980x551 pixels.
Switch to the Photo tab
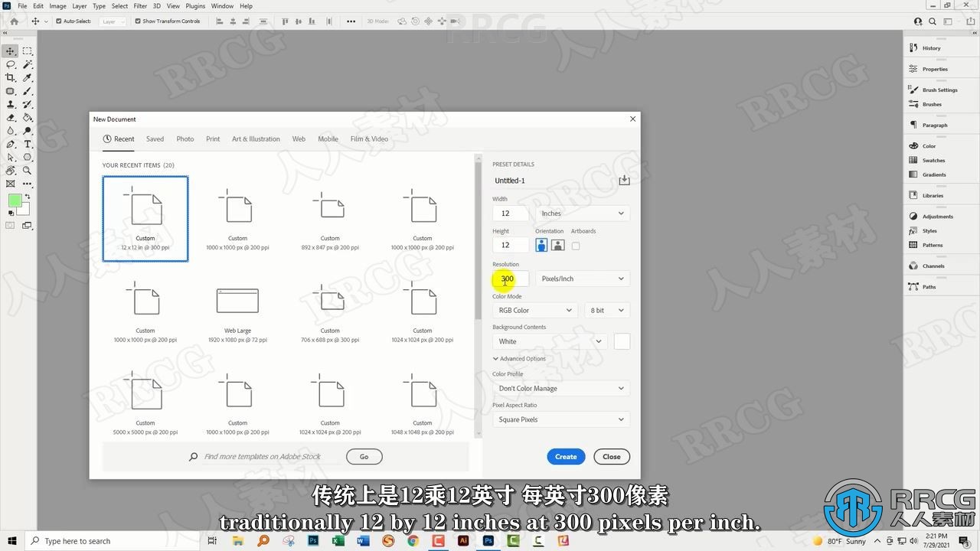(x=185, y=139)
